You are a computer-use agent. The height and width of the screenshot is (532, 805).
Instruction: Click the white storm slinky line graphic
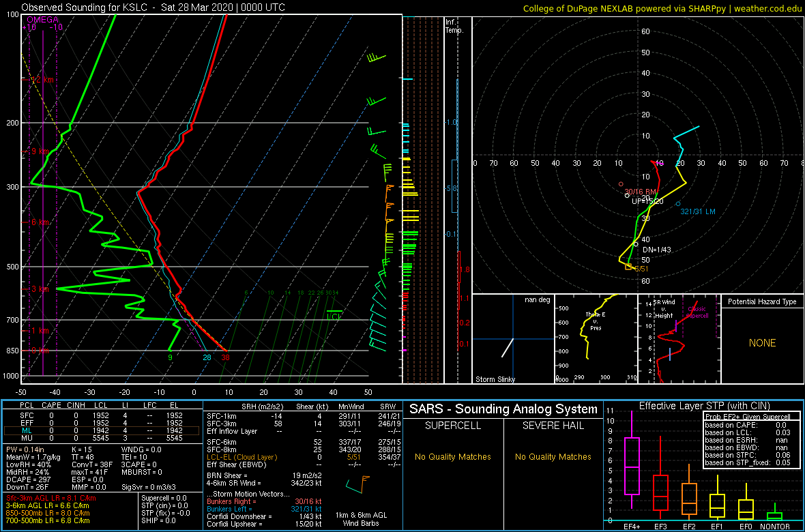pos(508,348)
